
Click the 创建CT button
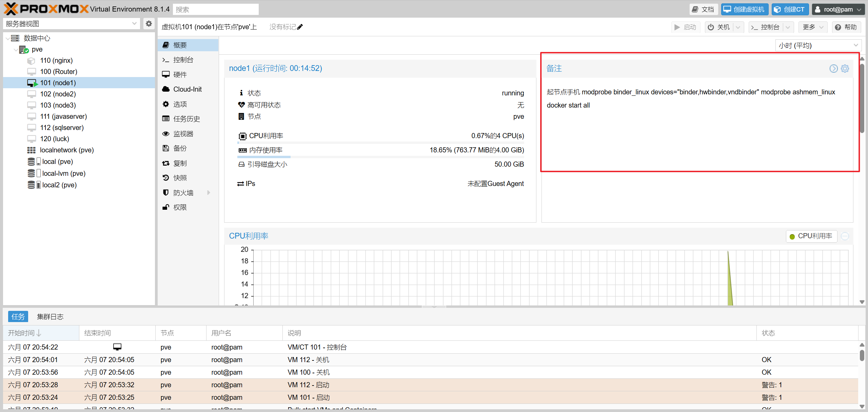[x=790, y=9]
